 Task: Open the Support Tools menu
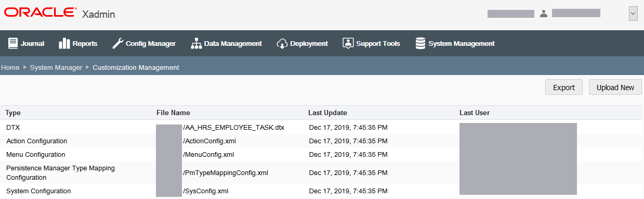371,43
